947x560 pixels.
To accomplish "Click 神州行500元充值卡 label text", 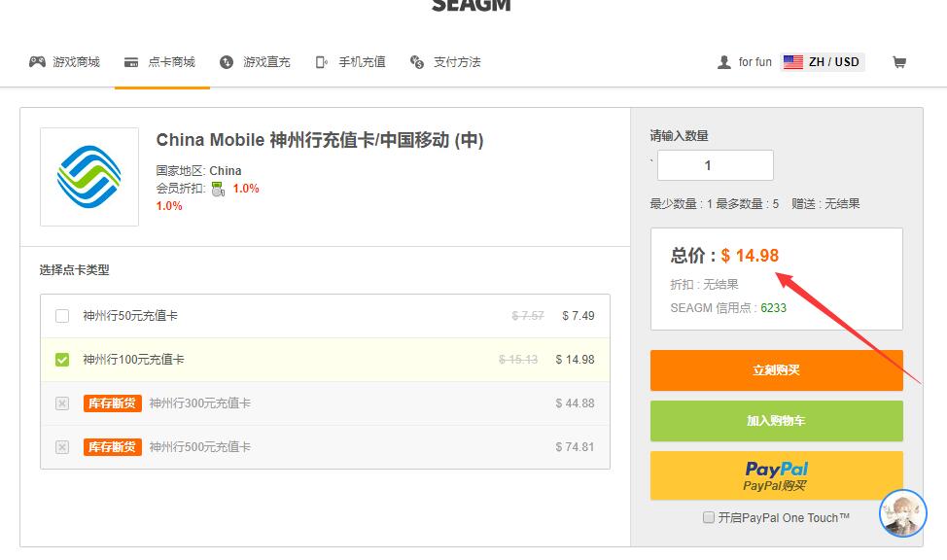I will click(199, 447).
